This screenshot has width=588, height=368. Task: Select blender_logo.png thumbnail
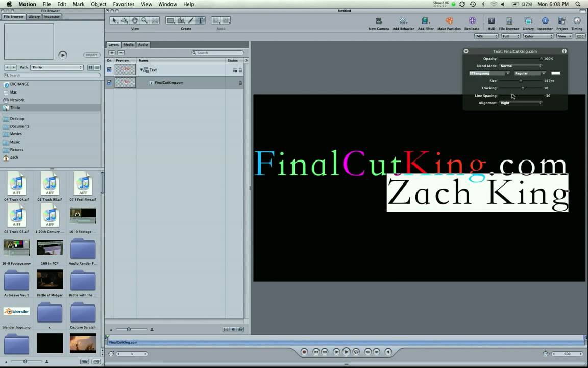pos(16,311)
